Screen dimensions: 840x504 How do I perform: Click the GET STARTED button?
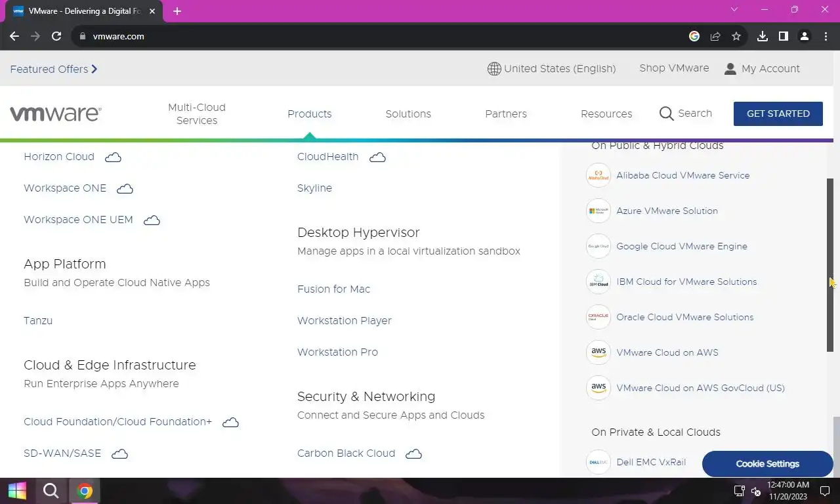pos(778,114)
